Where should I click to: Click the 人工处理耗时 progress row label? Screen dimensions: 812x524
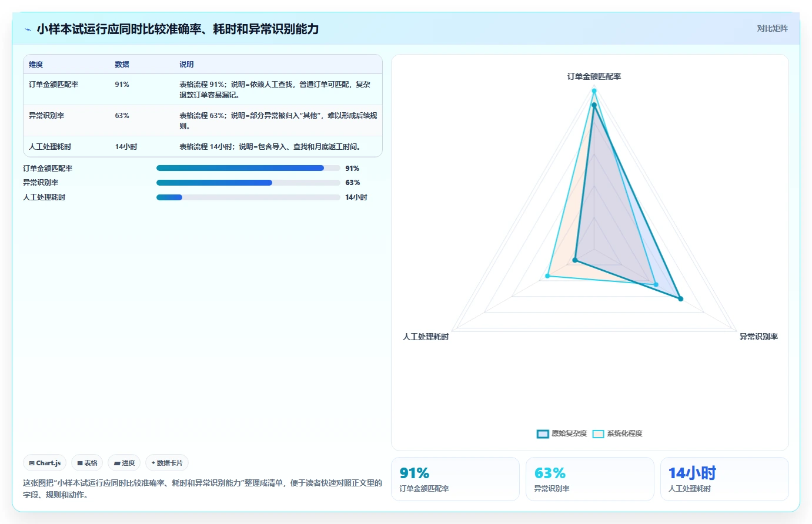(x=44, y=197)
